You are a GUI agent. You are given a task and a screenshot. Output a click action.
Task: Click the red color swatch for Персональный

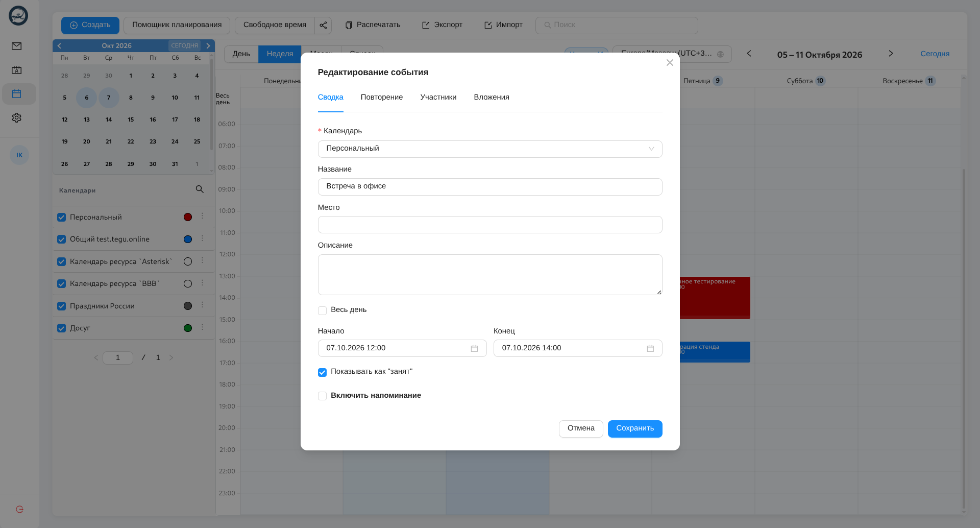tap(188, 217)
